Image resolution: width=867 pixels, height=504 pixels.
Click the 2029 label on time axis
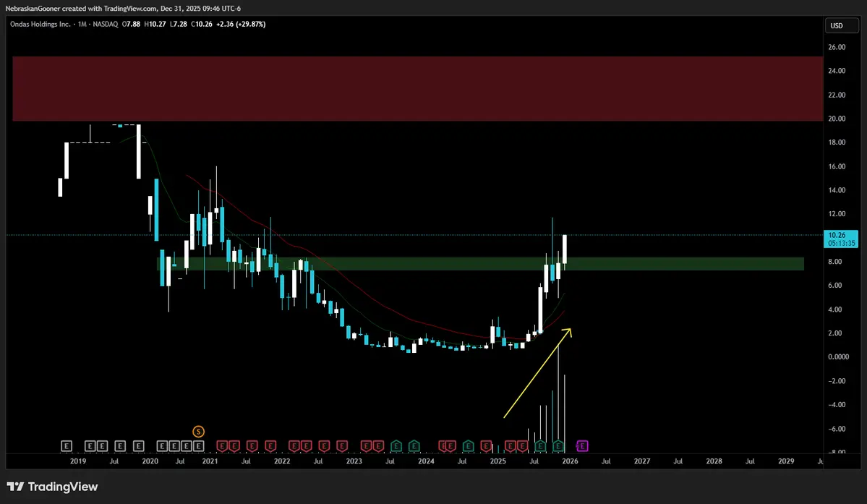click(x=786, y=461)
